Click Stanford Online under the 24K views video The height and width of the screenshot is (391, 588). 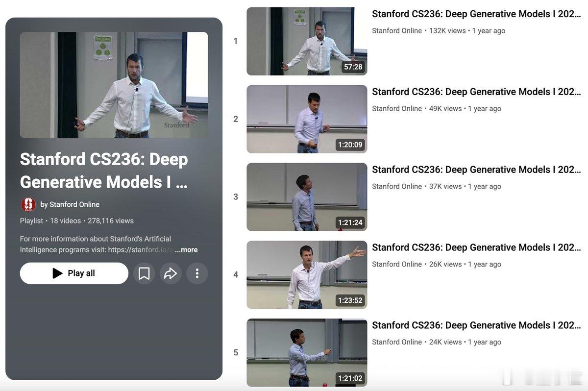pyautogui.click(x=397, y=342)
